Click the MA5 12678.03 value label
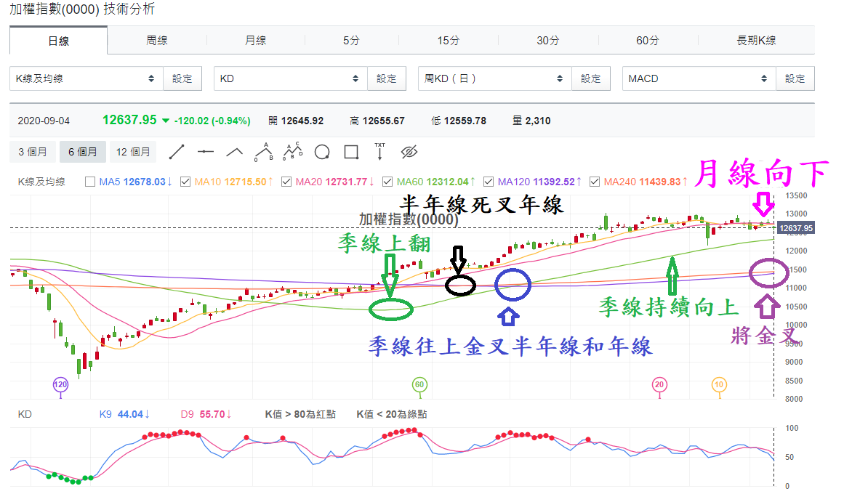This screenshot has height=494, width=868. 136,182
